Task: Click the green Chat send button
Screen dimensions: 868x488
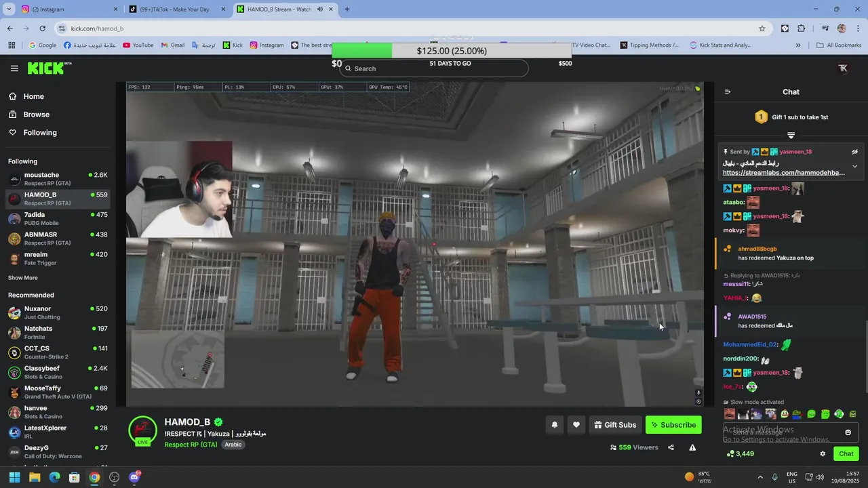Action: [x=846, y=454]
